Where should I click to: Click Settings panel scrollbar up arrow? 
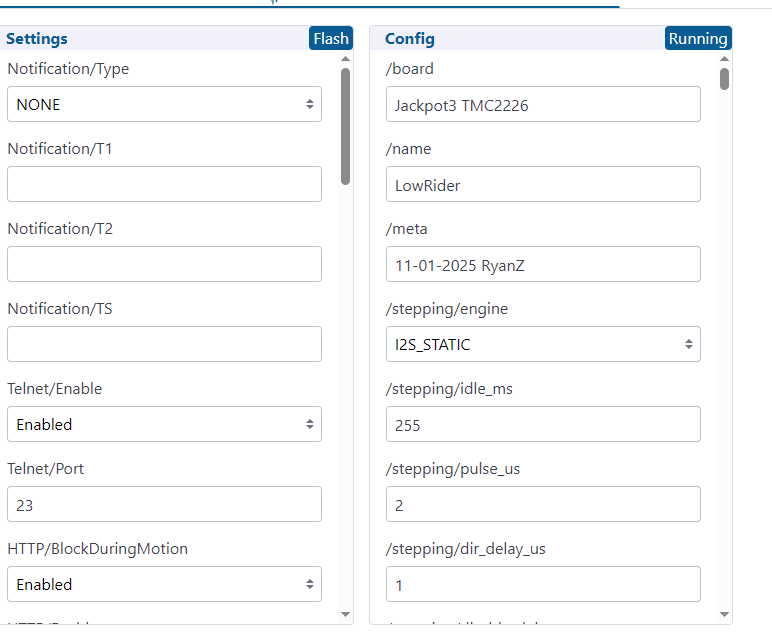pos(345,59)
